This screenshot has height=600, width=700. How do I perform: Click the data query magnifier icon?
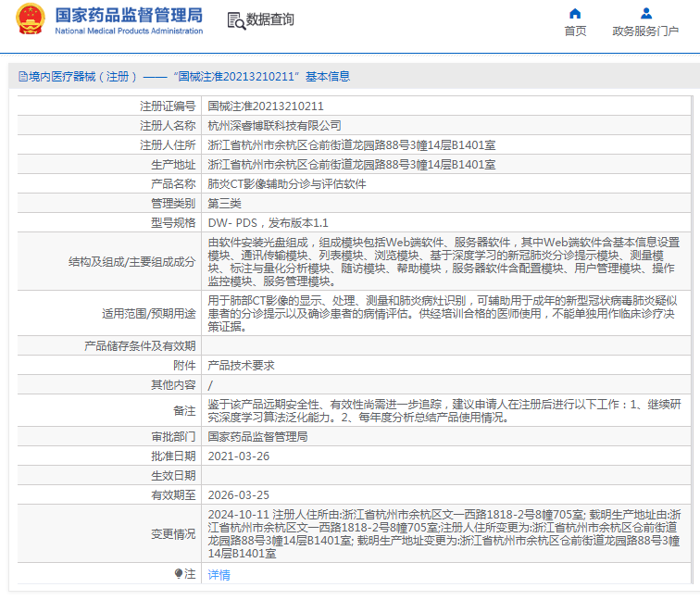click(x=236, y=20)
